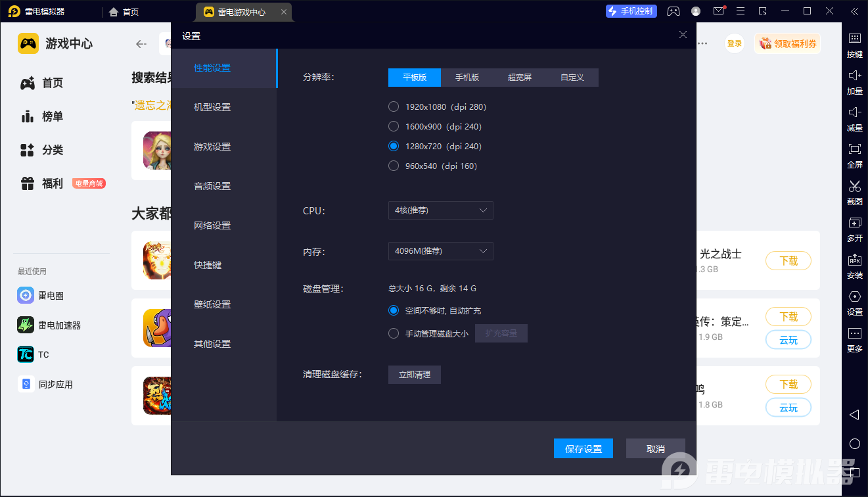Open the 内存 memory dropdown

click(440, 251)
